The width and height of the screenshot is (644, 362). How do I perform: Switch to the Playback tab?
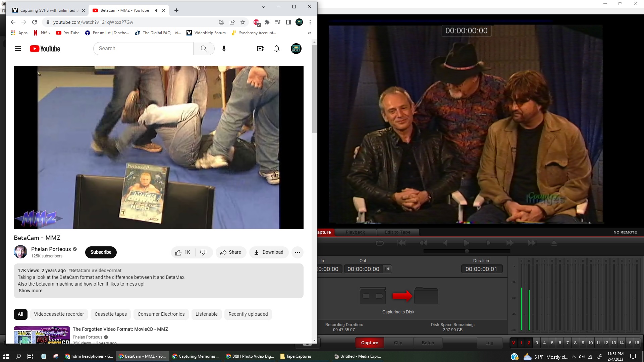(355, 232)
